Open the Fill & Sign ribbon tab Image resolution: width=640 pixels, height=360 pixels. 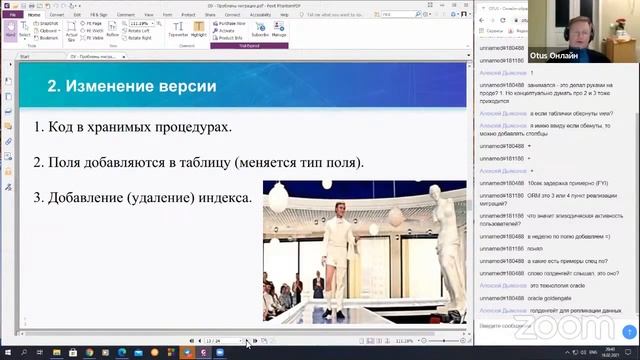coord(99,15)
